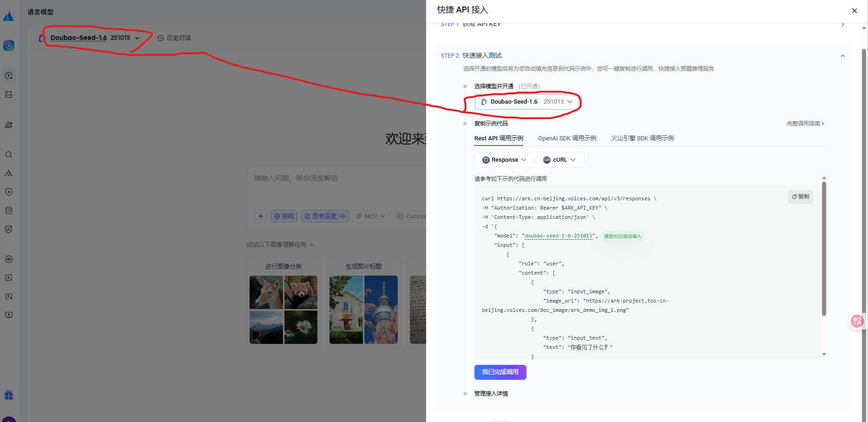Screen dimensions: 868x422
Task: Open the shield with chart sidebar icon
Action: click(9, 229)
